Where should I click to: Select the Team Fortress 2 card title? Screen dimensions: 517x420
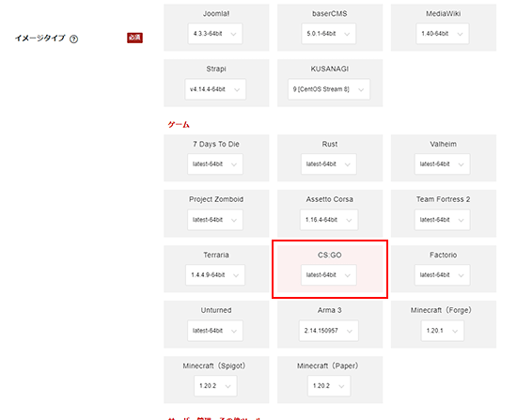click(x=443, y=199)
